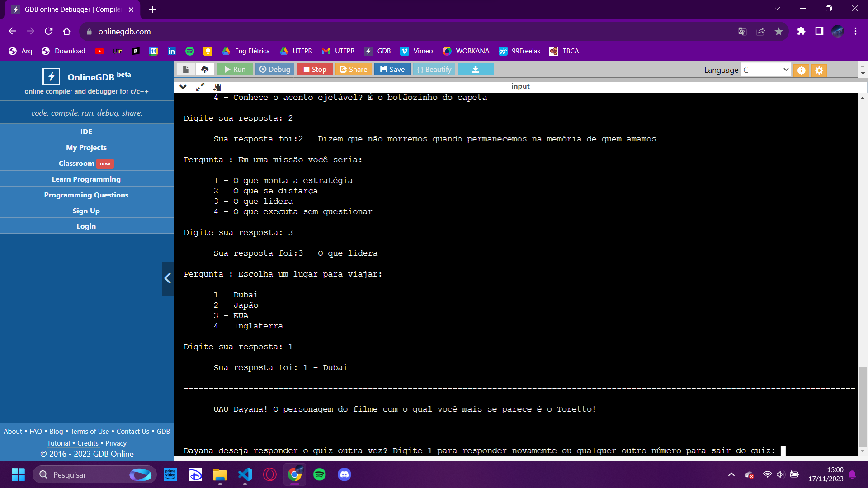Click the Terms of Use link

click(90, 431)
